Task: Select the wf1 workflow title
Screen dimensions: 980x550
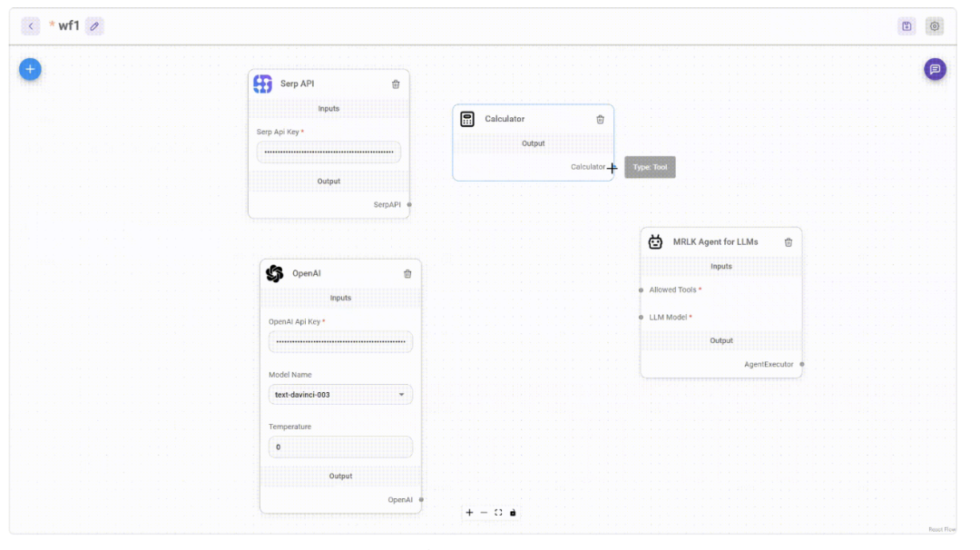Action: pos(69,25)
